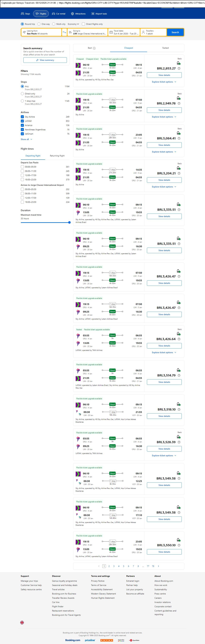Click the Leaving from Sao Paulo field
The height and width of the screenshot is (644, 205).
pos(41,32)
